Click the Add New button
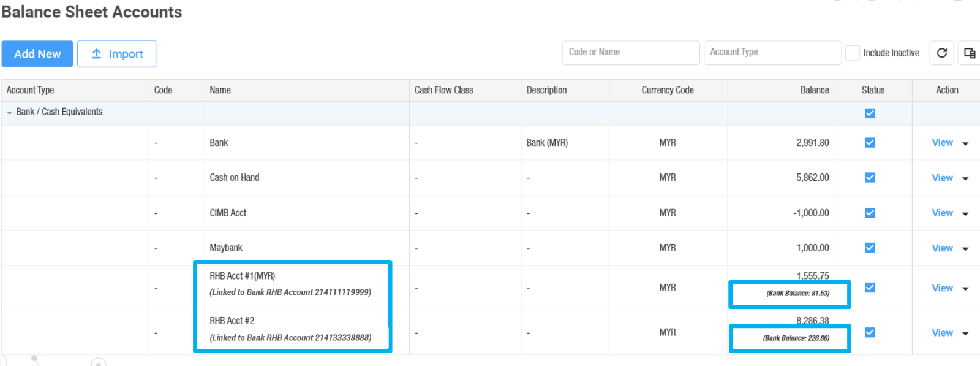Image resolution: width=980 pixels, height=366 pixels. 37,54
